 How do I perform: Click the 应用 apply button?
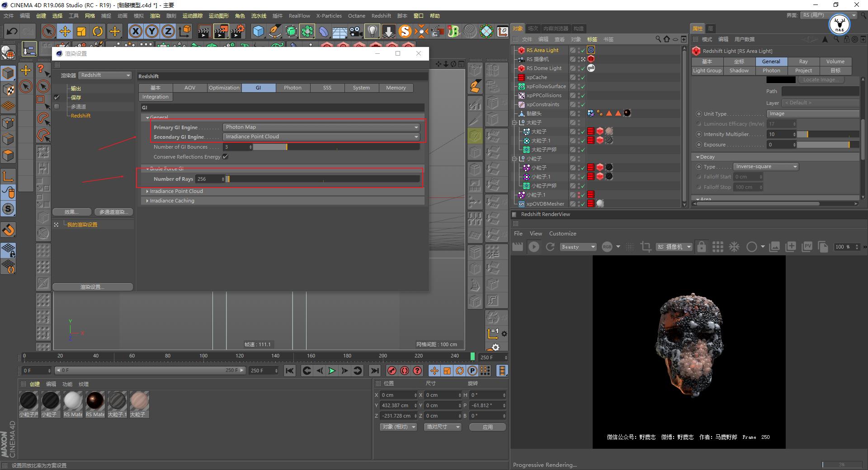click(x=487, y=427)
